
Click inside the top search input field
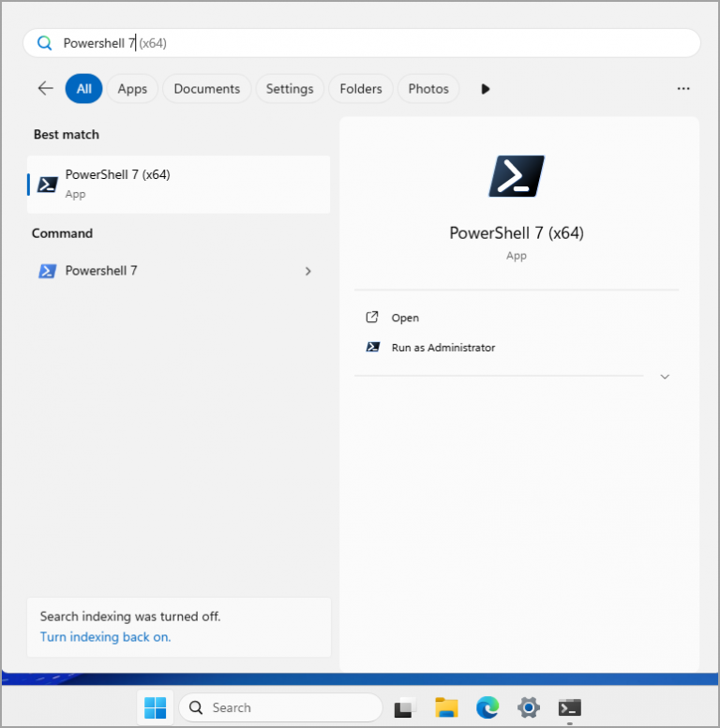coord(362,43)
